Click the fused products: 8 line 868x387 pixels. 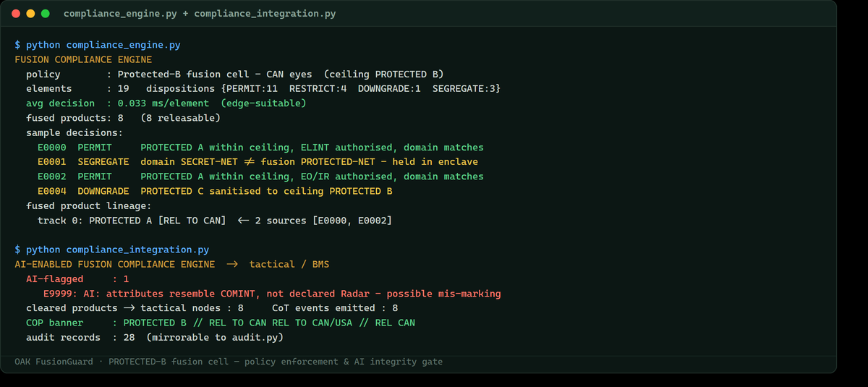(x=123, y=118)
